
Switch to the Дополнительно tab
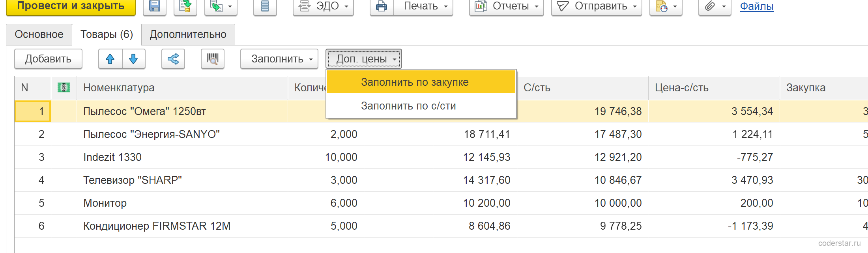point(188,34)
